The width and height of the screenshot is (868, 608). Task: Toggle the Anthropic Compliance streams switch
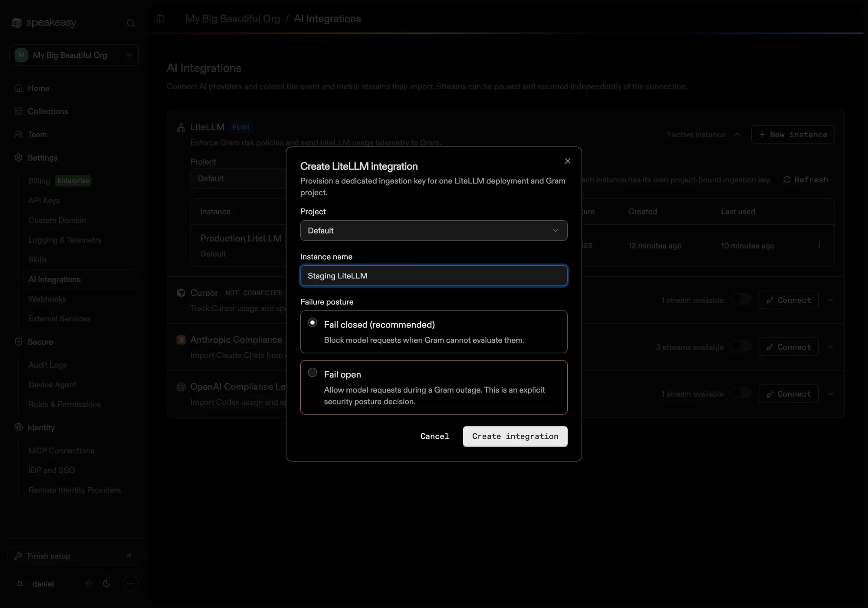click(741, 346)
